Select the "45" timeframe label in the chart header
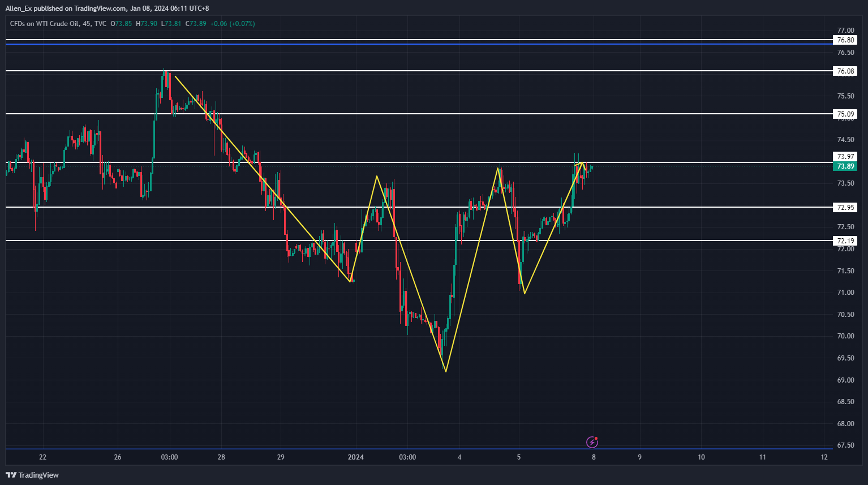Image resolution: width=868 pixels, height=485 pixels. [x=87, y=24]
